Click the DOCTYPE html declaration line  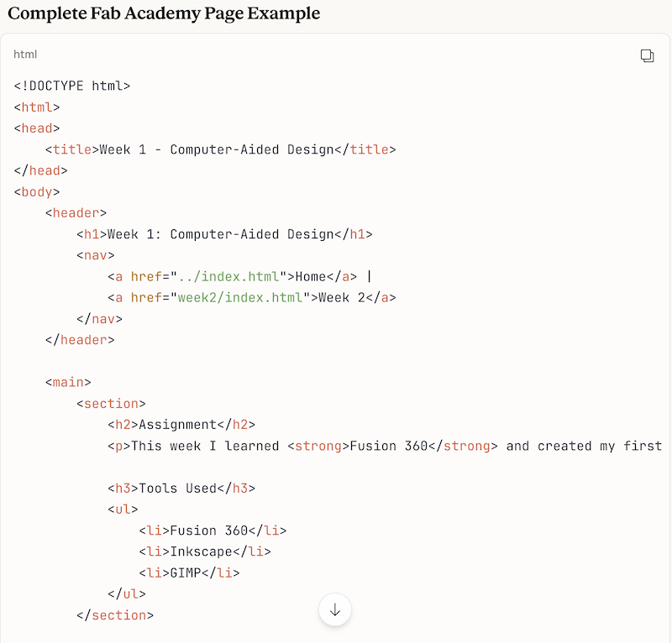72,86
